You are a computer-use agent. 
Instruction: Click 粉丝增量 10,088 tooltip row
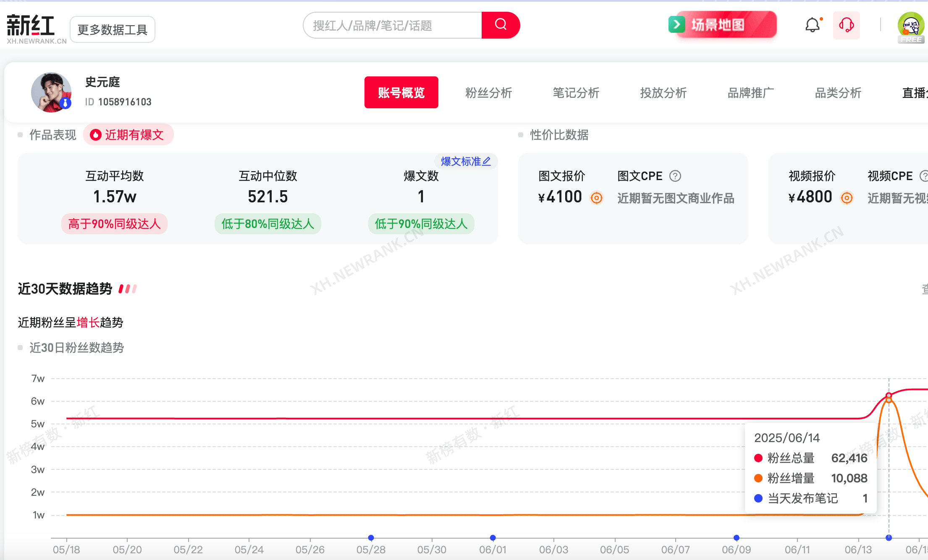tap(810, 478)
